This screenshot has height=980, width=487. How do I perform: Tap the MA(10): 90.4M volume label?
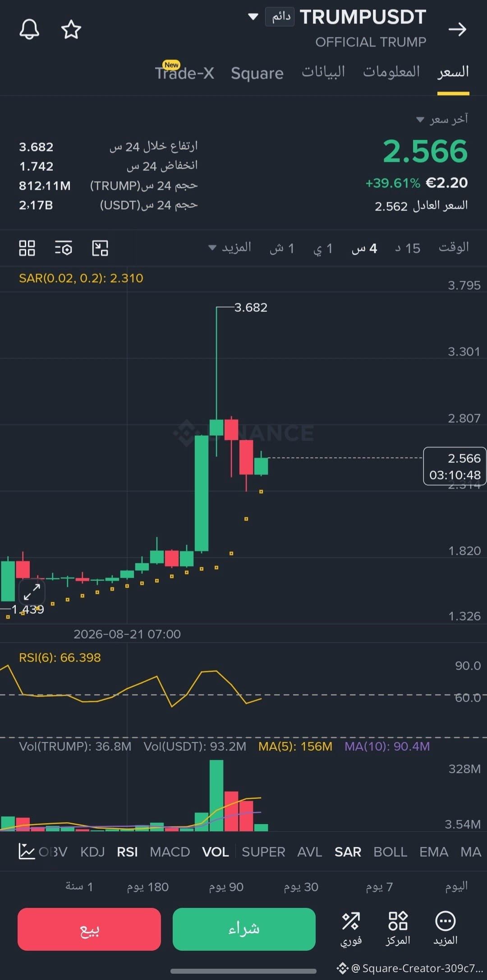[387, 746]
